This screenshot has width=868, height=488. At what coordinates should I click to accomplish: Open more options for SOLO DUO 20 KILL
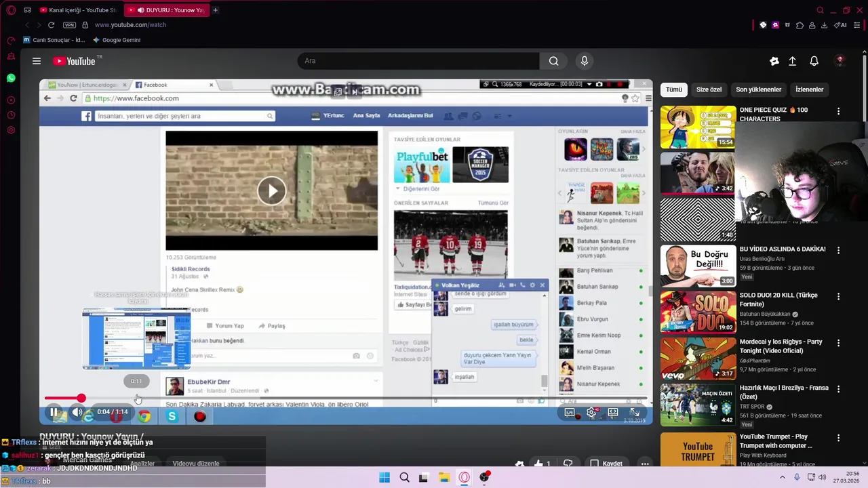coord(838,296)
